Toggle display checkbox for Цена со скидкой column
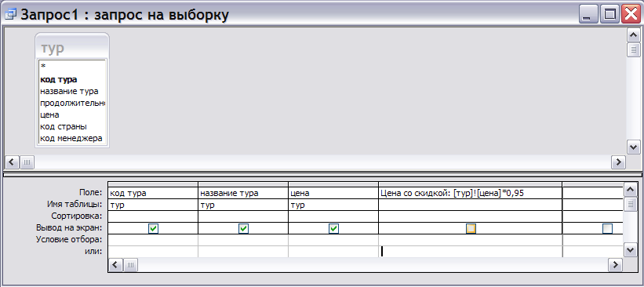 tap(471, 228)
